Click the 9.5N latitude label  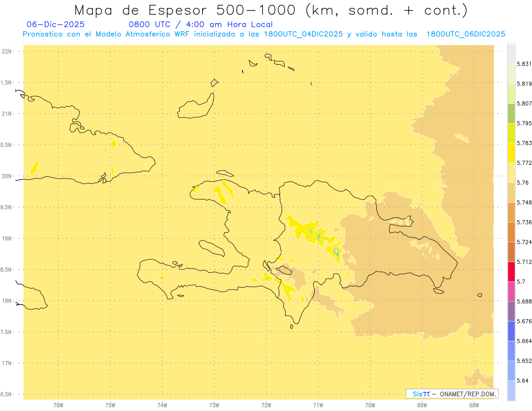[x=7, y=207]
